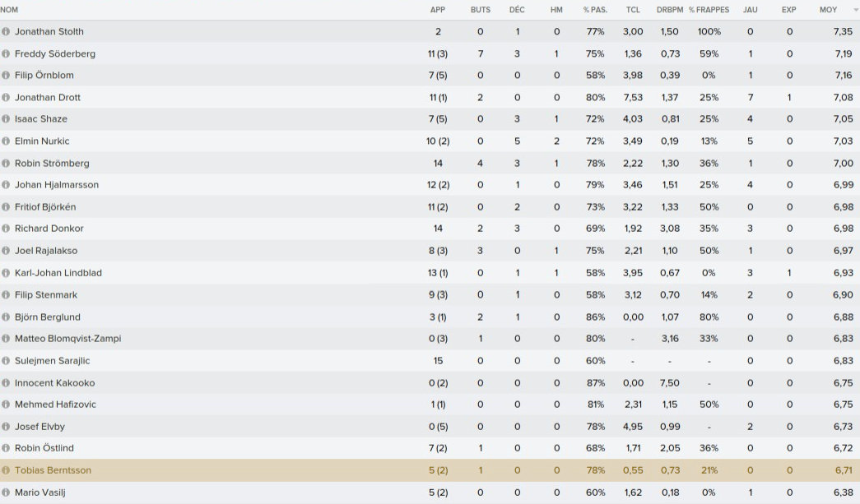The width and height of the screenshot is (860, 504).
Task: Open Jonathan Drott player profile
Action: pos(48,97)
